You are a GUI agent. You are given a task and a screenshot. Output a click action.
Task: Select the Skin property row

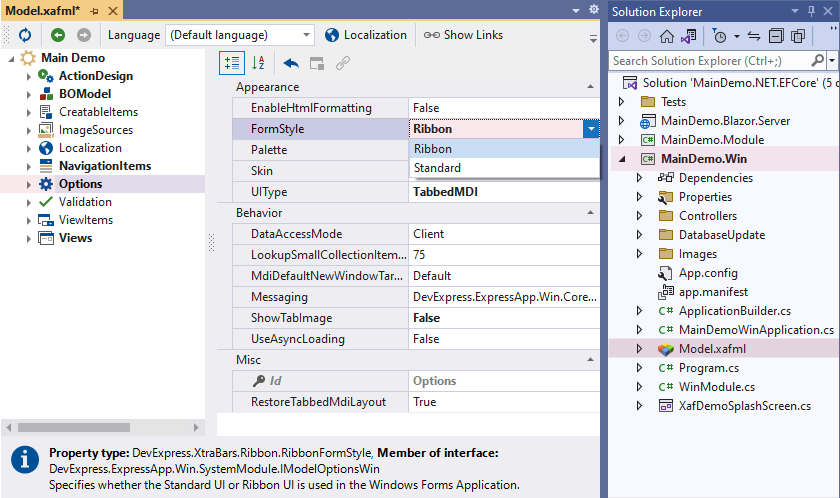click(320, 171)
